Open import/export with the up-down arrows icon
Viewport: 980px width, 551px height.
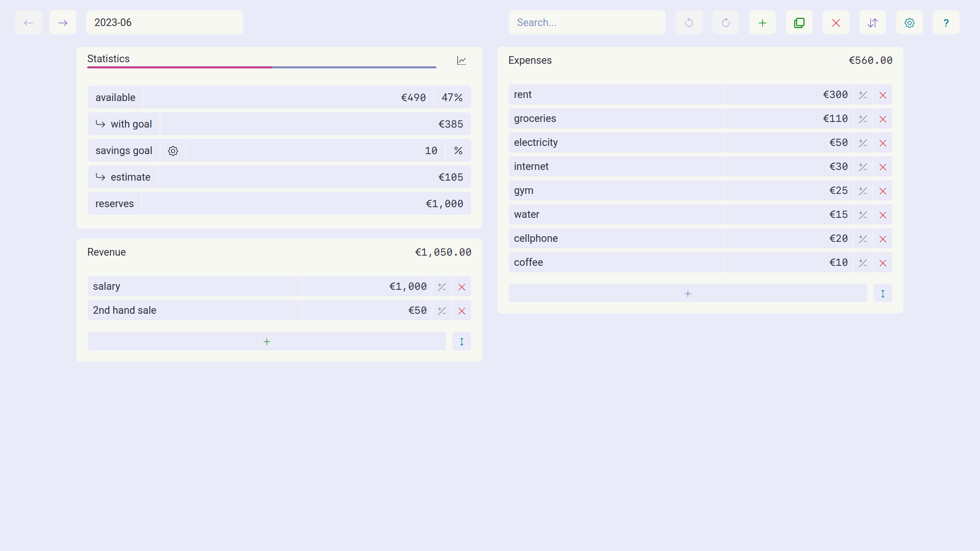873,22
